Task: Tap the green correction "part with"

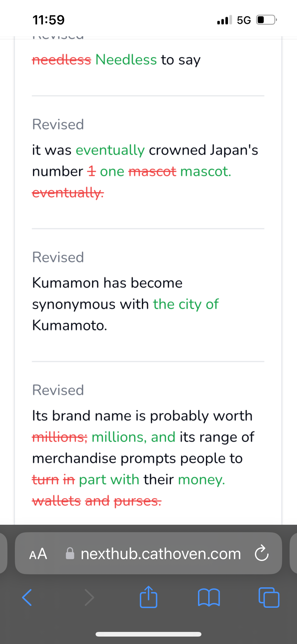Action: click(109, 480)
